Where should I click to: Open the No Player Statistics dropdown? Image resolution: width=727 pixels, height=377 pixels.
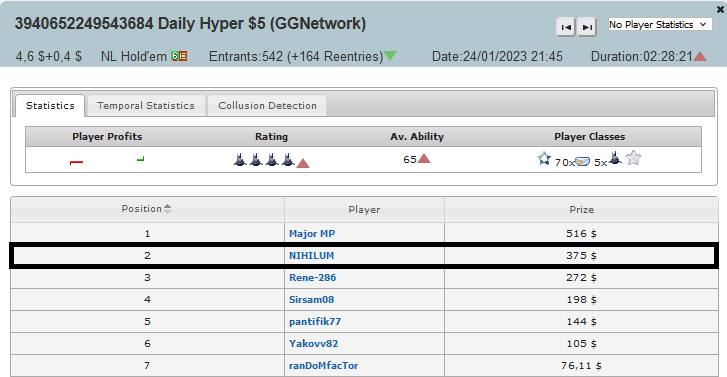(660, 25)
